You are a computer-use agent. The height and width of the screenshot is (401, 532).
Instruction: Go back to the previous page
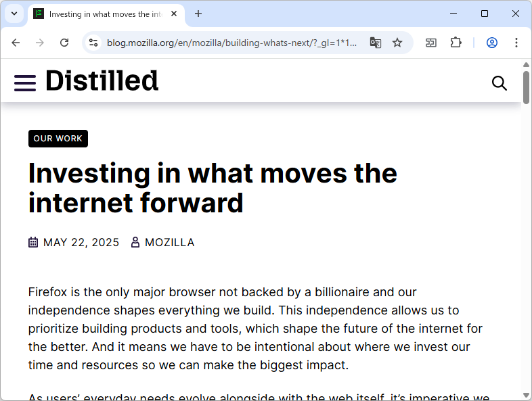[x=16, y=43]
